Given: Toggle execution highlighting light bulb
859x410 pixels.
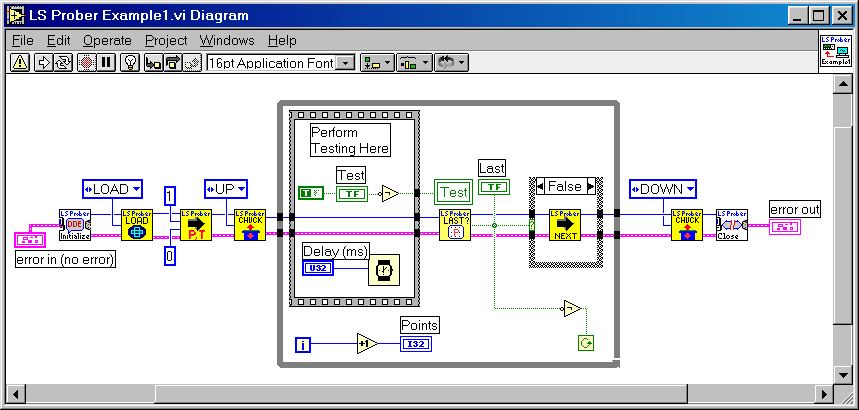Looking at the screenshot, I should coord(129,63).
